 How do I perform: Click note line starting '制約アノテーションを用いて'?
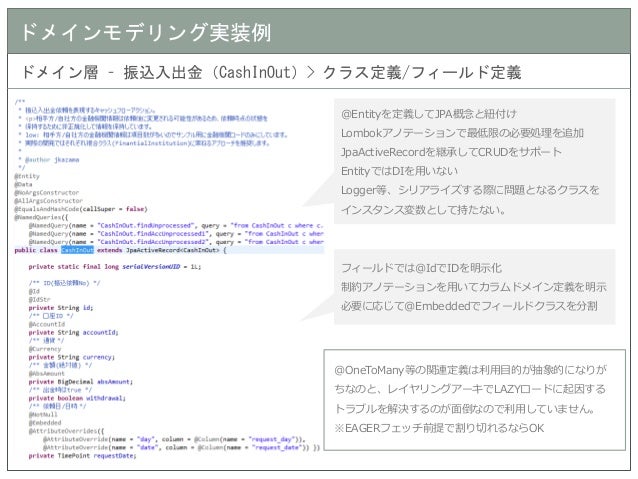474,287
